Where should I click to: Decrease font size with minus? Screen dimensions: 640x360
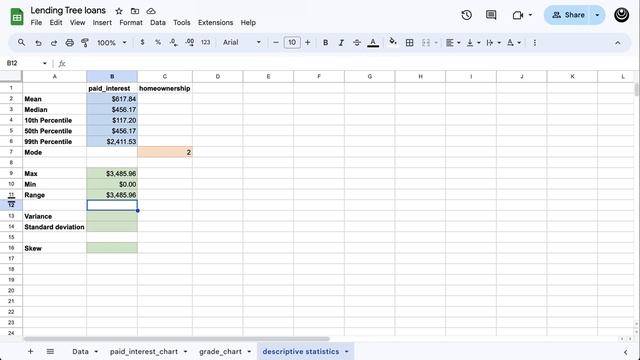[x=276, y=42]
